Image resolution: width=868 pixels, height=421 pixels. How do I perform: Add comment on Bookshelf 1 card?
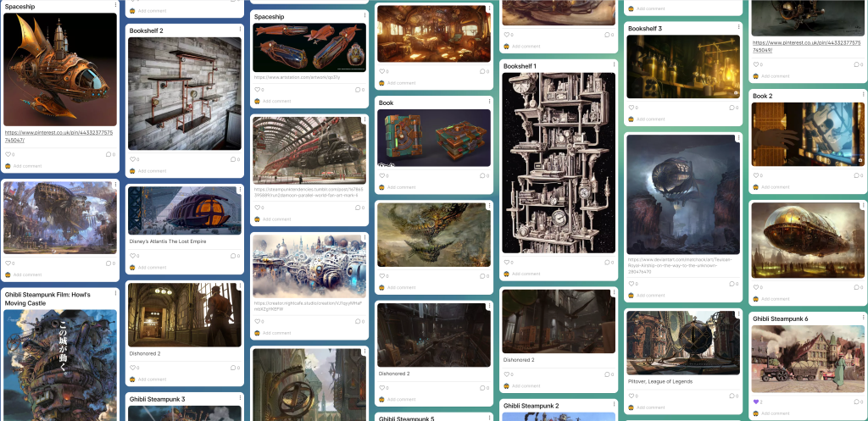tap(524, 274)
